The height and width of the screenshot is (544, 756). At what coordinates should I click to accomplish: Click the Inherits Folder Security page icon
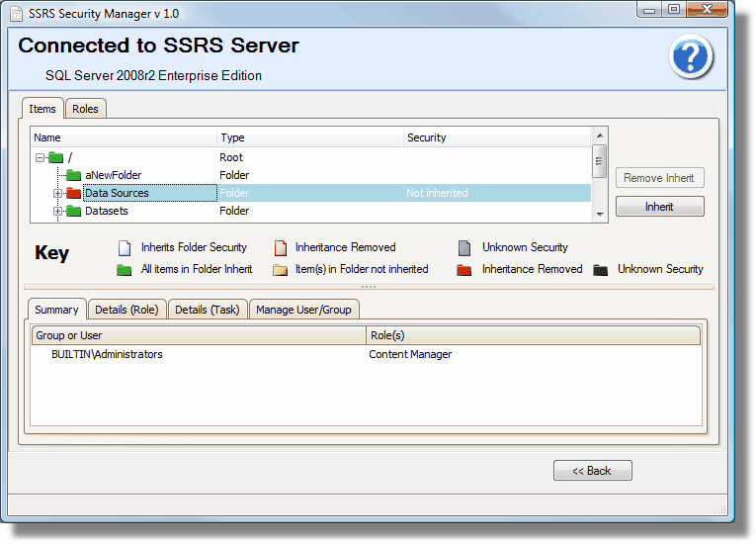coord(125,247)
